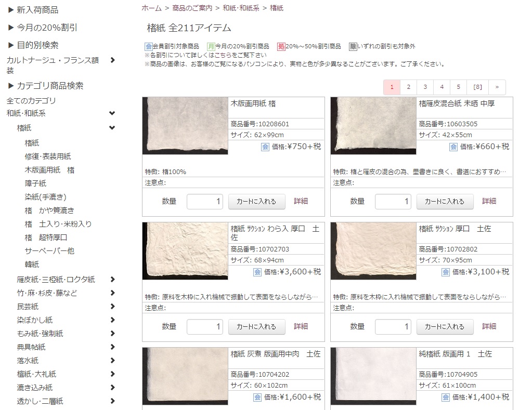Go to page 5 of results

coord(458,87)
